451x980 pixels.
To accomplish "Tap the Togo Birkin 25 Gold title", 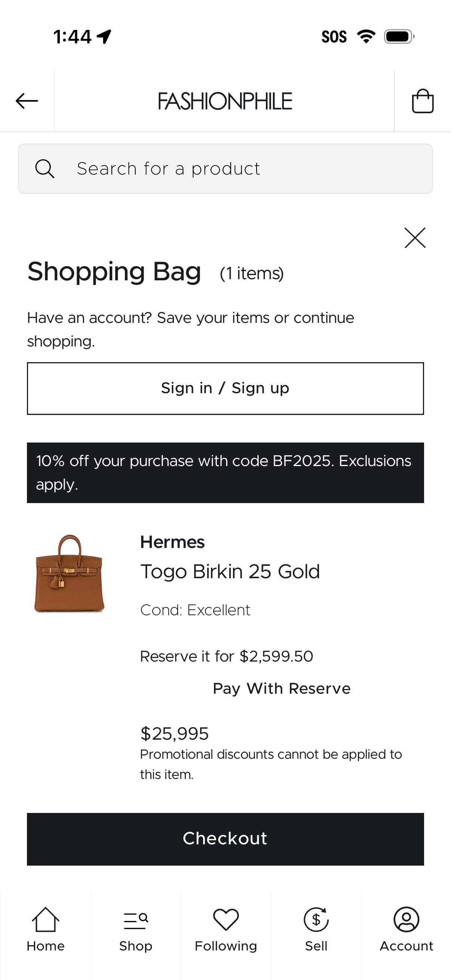I will [x=230, y=571].
